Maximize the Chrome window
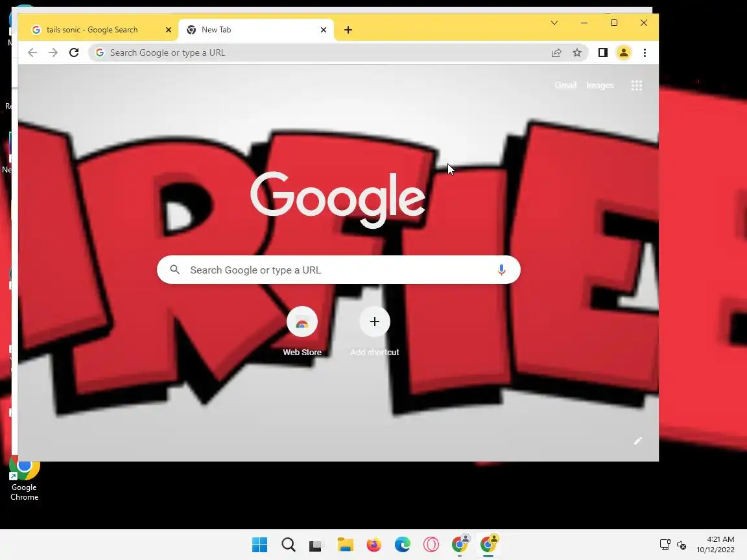The height and width of the screenshot is (560, 747). pos(614,23)
